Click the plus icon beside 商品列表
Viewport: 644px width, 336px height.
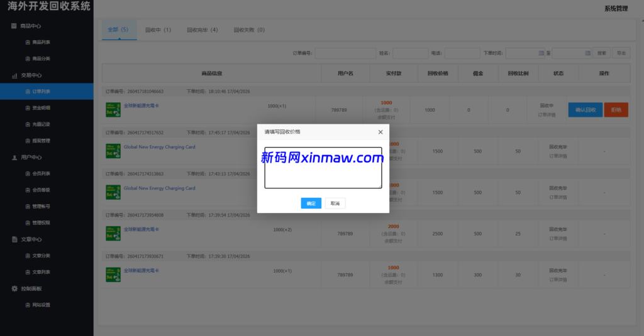(28, 42)
